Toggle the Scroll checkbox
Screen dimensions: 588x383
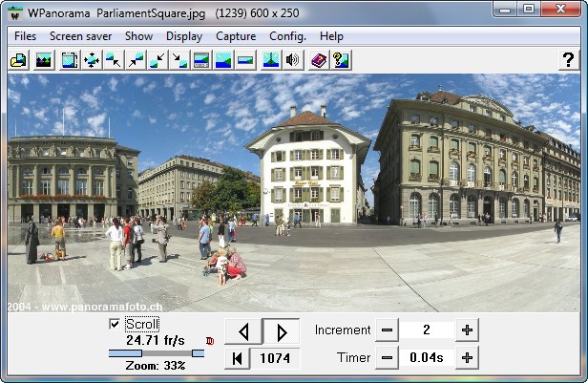(x=115, y=324)
